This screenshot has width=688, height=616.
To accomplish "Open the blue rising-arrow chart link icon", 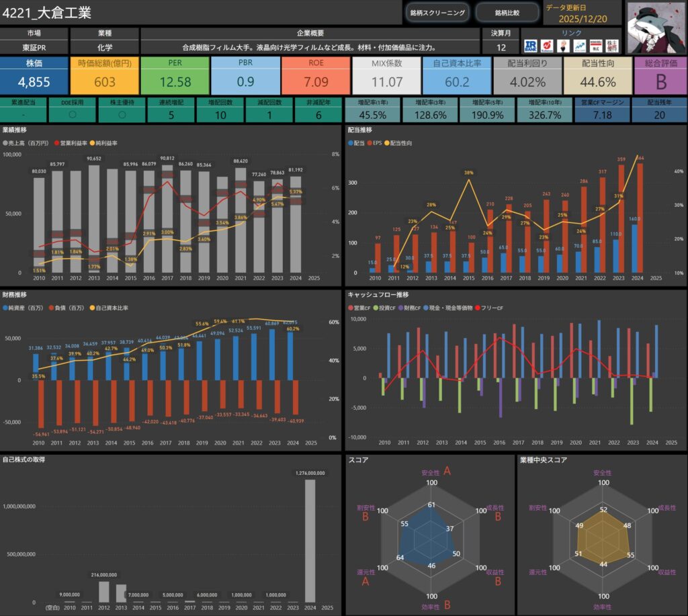I will tap(579, 45).
